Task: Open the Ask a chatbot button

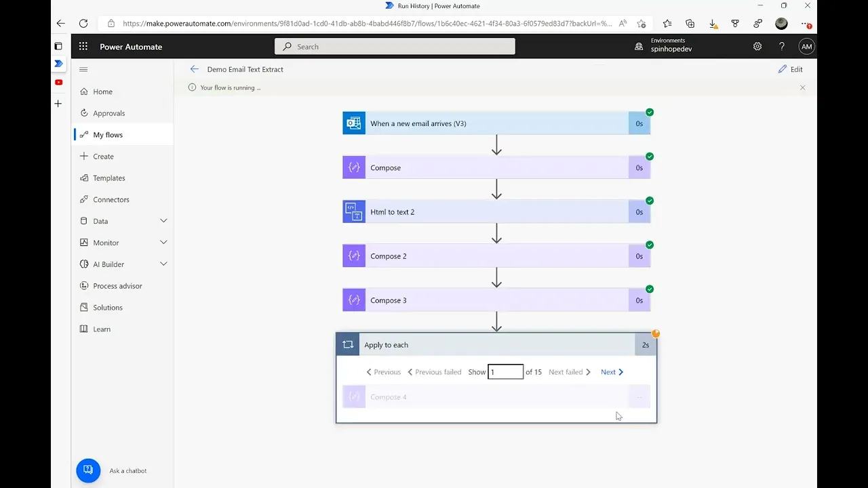Action: pos(88,470)
